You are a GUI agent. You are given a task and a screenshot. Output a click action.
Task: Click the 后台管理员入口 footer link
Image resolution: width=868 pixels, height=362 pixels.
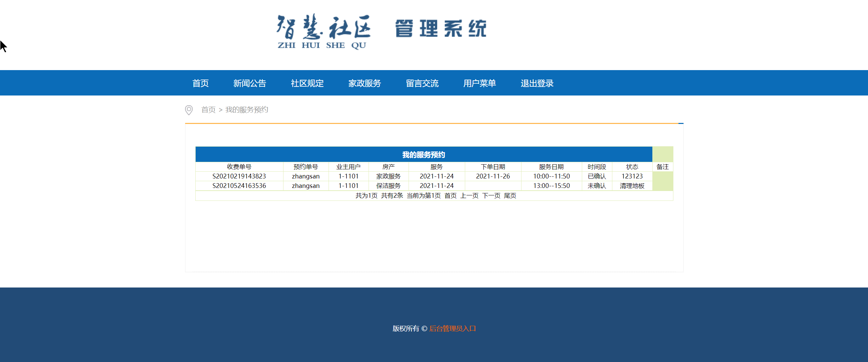click(x=453, y=328)
